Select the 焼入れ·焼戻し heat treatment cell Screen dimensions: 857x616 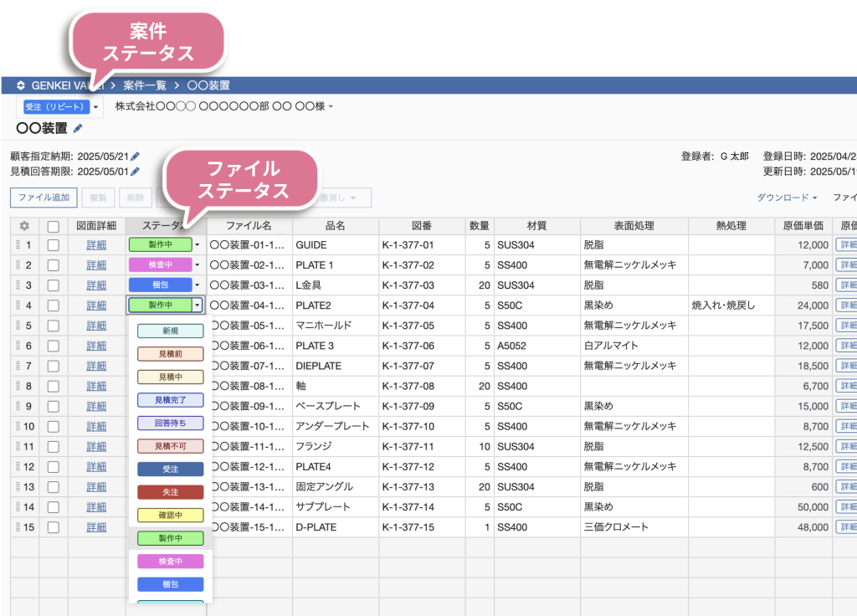[x=731, y=305]
